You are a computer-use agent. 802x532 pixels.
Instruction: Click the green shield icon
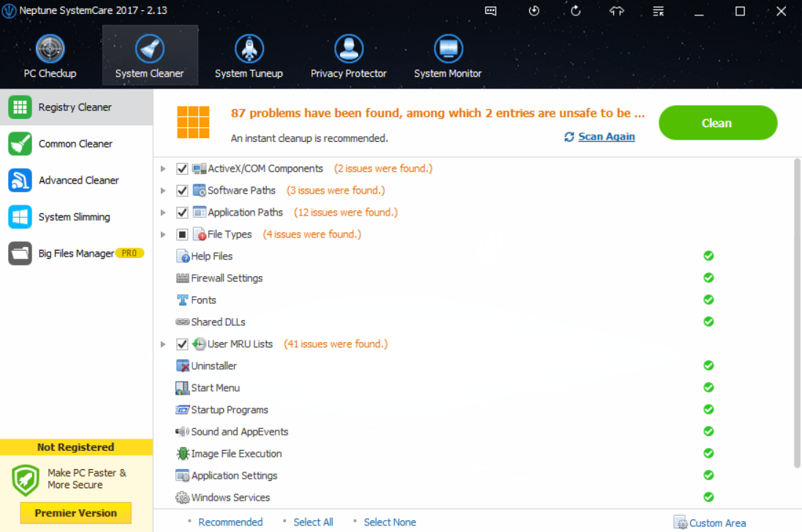pos(25,480)
